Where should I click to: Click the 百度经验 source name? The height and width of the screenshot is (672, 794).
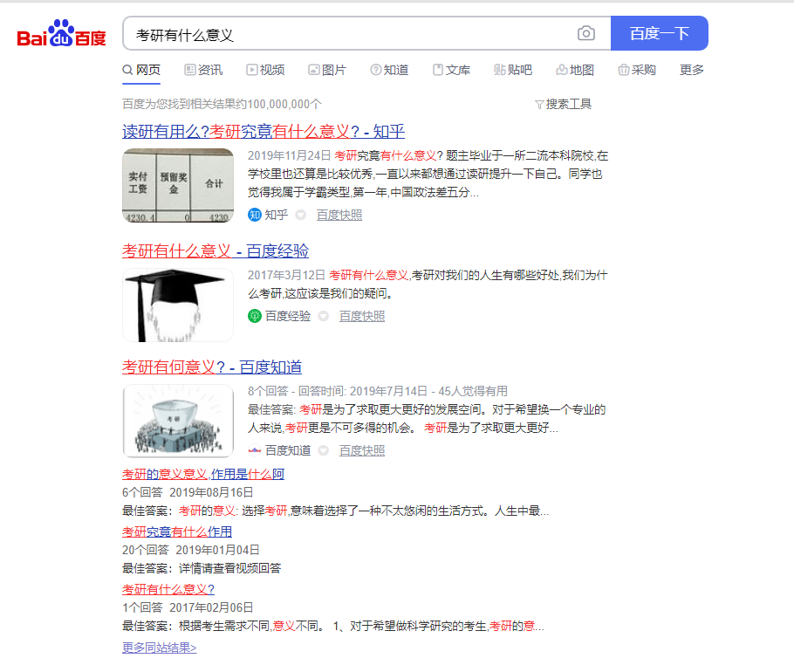pos(288,316)
